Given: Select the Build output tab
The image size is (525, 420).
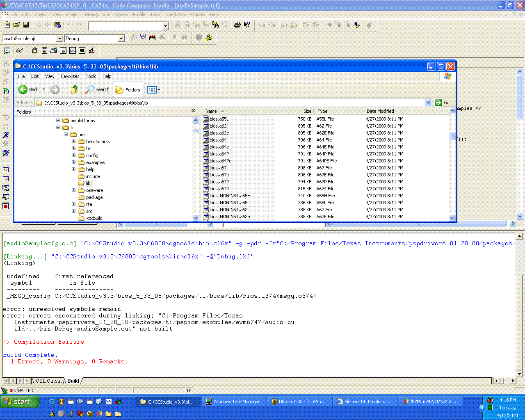Looking at the screenshot, I should 73,381.
